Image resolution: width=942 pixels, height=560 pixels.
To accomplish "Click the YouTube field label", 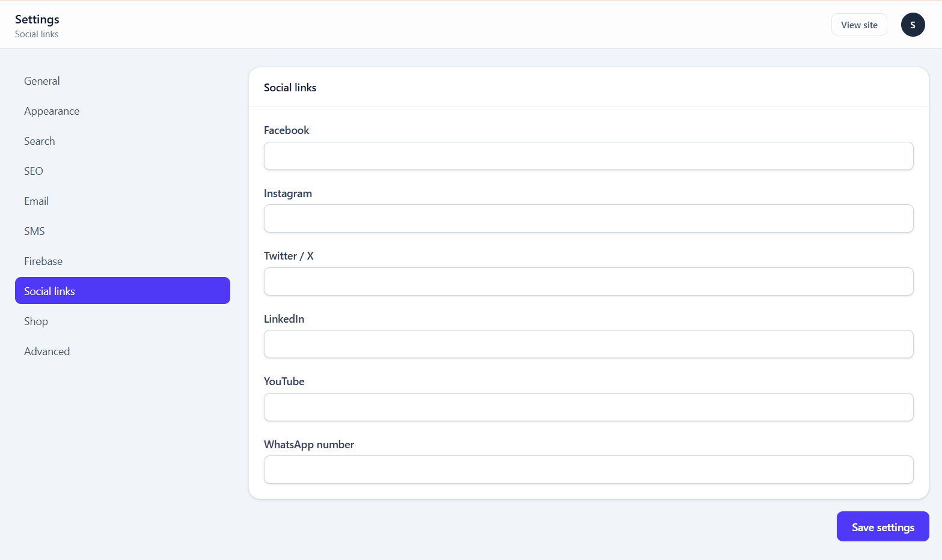I will [284, 381].
